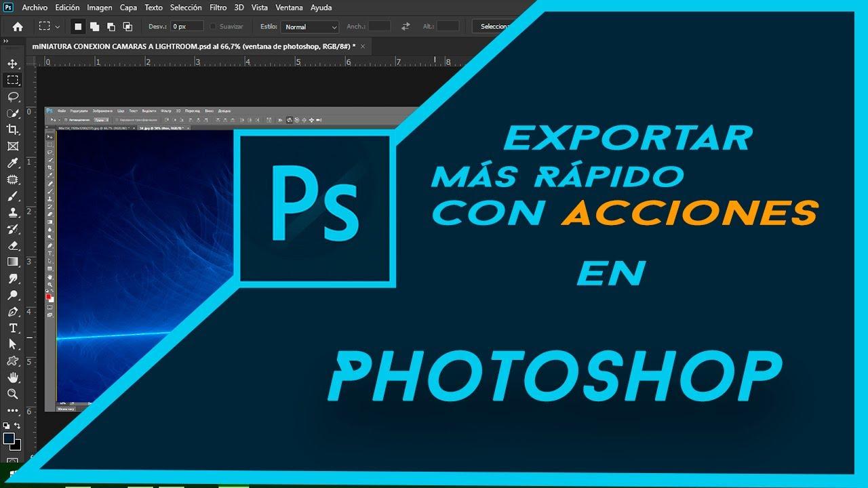This screenshot has height=488, width=868.
Task: Click the foreground color swatch
Action: pos(9,439)
